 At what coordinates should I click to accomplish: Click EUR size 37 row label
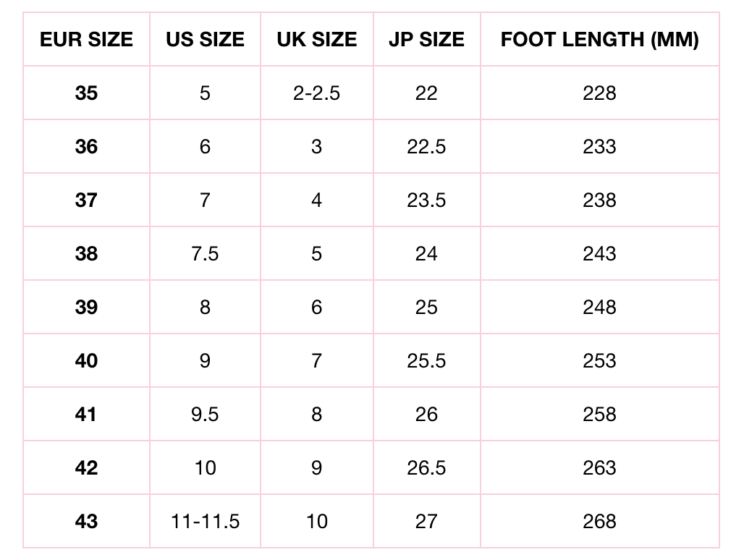tap(86, 200)
